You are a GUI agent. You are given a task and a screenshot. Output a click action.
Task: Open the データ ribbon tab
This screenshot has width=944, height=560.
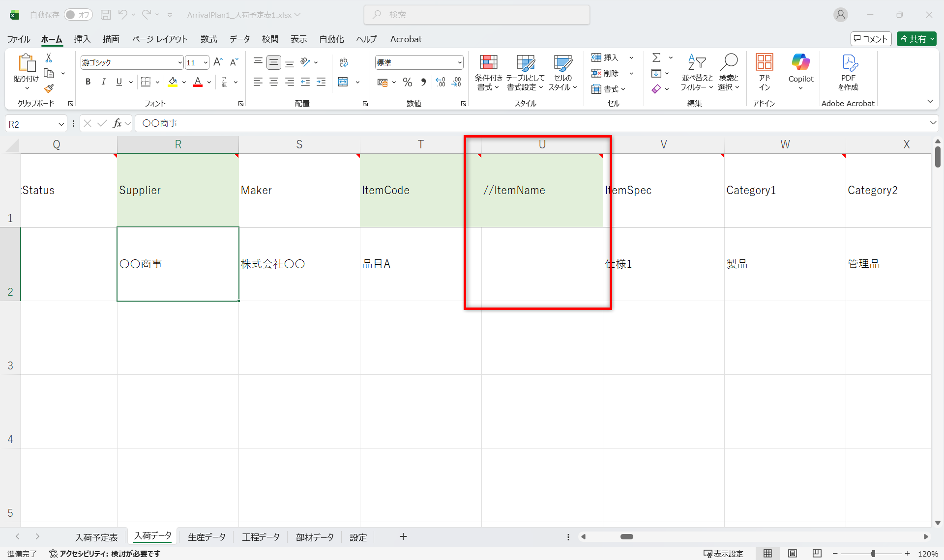point(239,39)
